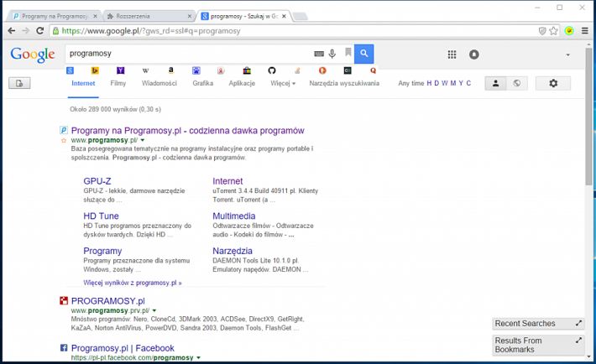
Task: Click the Google logo
Action: [33, 55]
